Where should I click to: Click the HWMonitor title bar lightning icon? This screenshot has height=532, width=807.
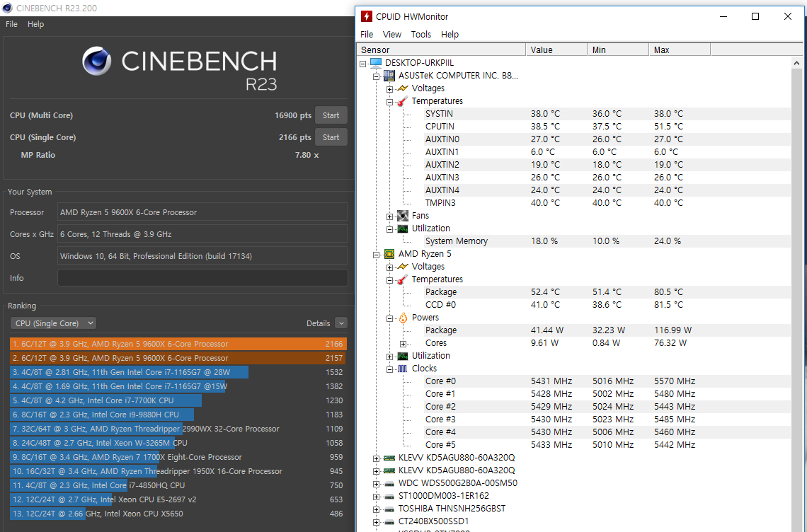[367, 16]
